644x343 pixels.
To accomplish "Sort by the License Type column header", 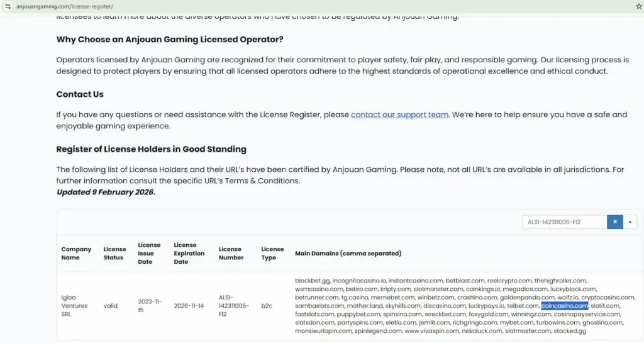I will click(272, 254).
